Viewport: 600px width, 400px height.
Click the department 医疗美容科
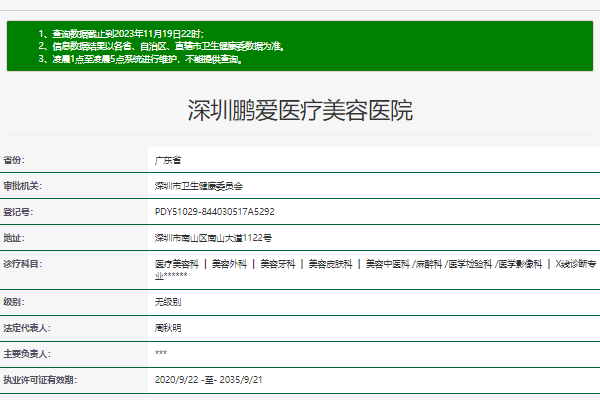coord(177,264)
